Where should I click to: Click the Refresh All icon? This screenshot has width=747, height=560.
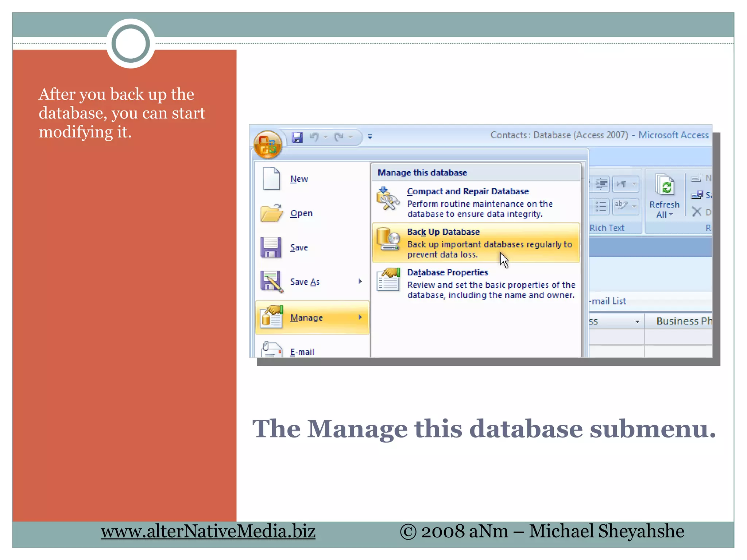[664, 185]
